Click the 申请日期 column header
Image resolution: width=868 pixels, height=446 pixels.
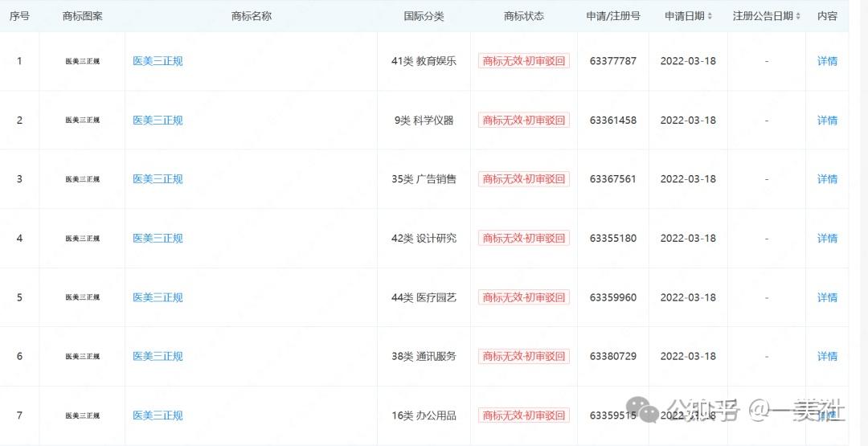[684, 16]
